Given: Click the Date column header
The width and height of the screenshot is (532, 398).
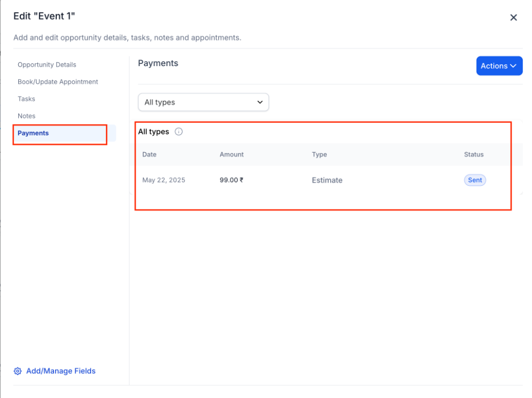Looking at the screenshot, I should 149,154.
